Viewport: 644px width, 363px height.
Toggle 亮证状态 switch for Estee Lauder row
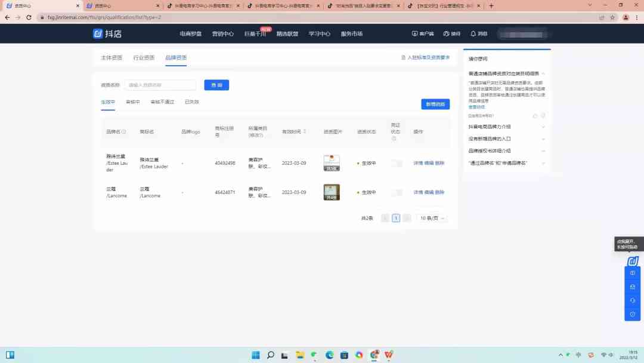pyautogui.click(x=397, y=163)
